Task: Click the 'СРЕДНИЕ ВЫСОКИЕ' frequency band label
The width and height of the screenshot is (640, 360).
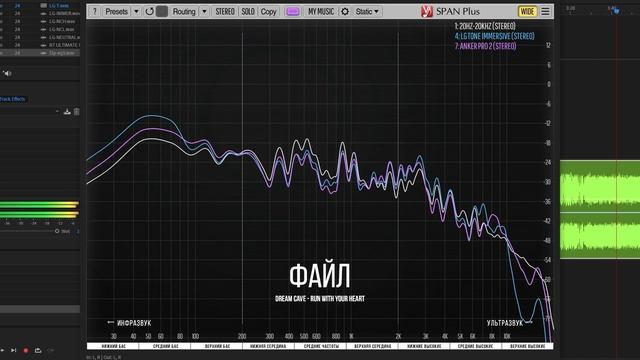Action: point(476,346)
